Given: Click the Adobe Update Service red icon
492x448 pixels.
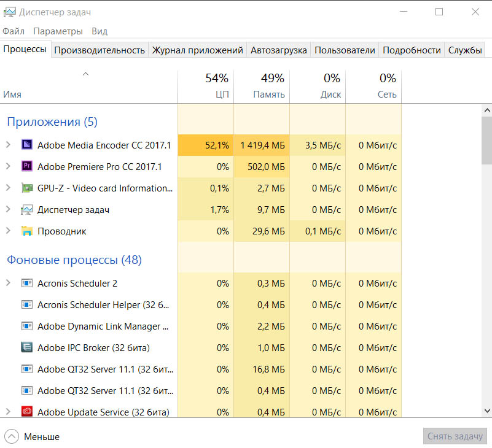Looking at the screenshot, I should click(26, 412).
